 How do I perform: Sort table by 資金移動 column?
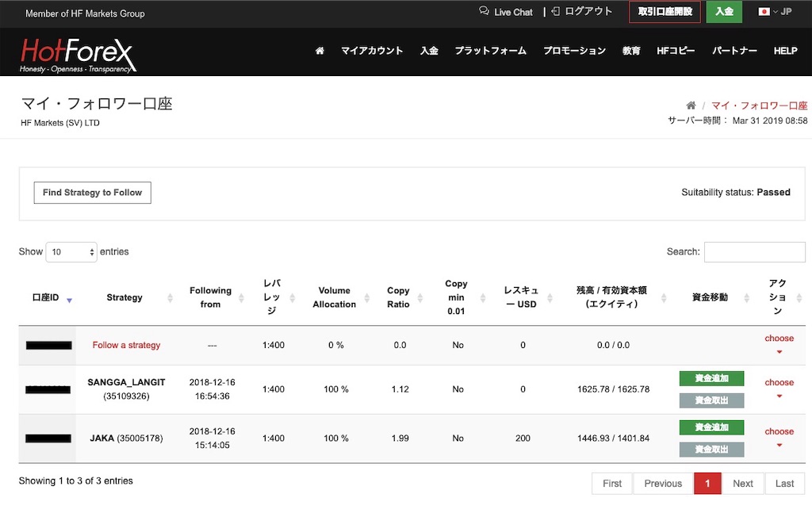746,297
